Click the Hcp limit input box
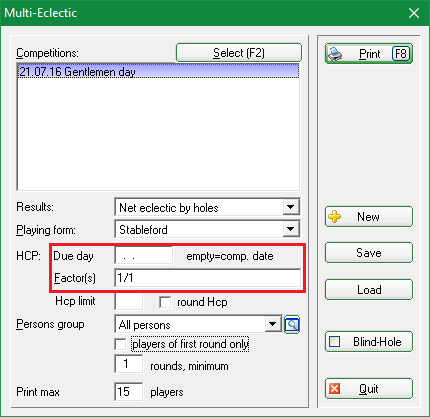Screen dimensions: 430x417 [129, 301]
